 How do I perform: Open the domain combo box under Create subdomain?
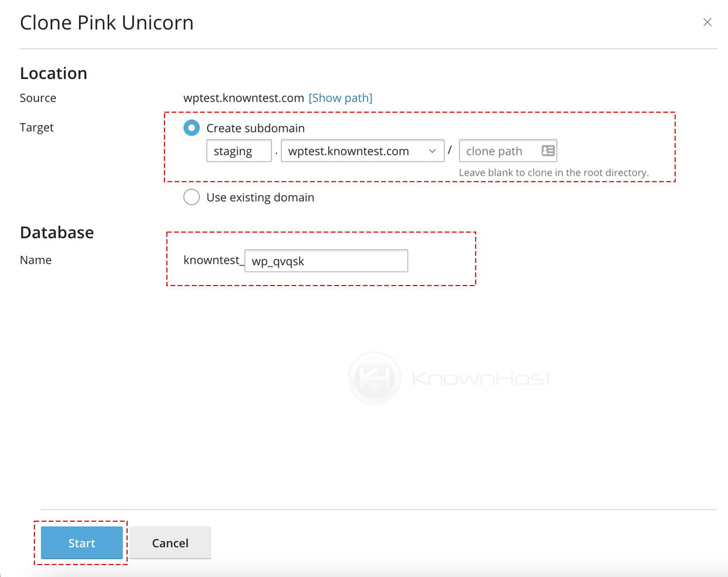click(362, 151)
